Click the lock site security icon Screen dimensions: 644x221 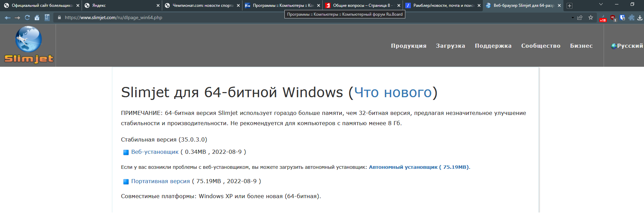tap(59, 17)
